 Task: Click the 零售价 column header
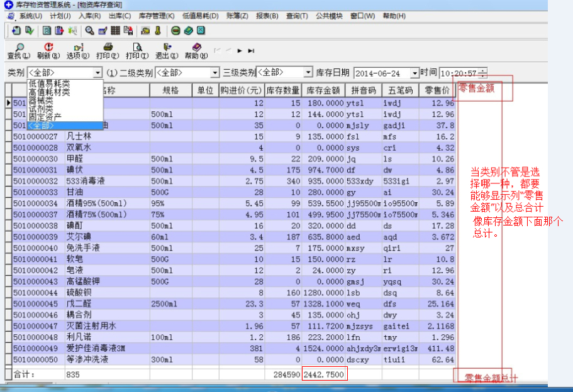pos(437,90)
